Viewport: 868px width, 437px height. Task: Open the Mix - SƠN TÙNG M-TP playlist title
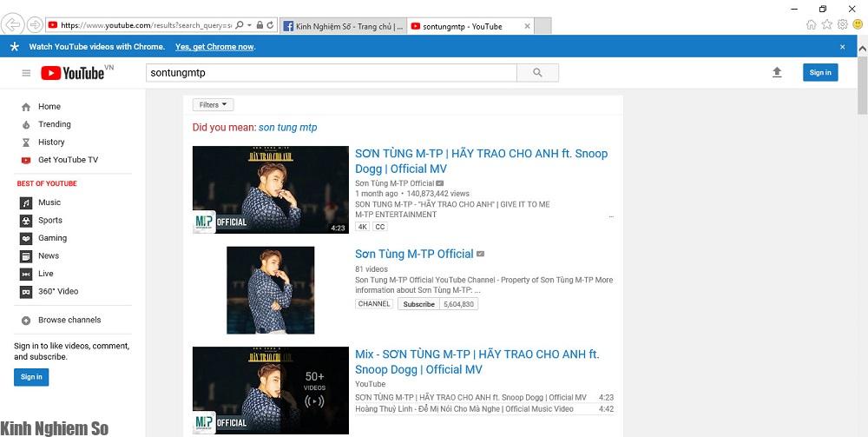tap(477, 361)
